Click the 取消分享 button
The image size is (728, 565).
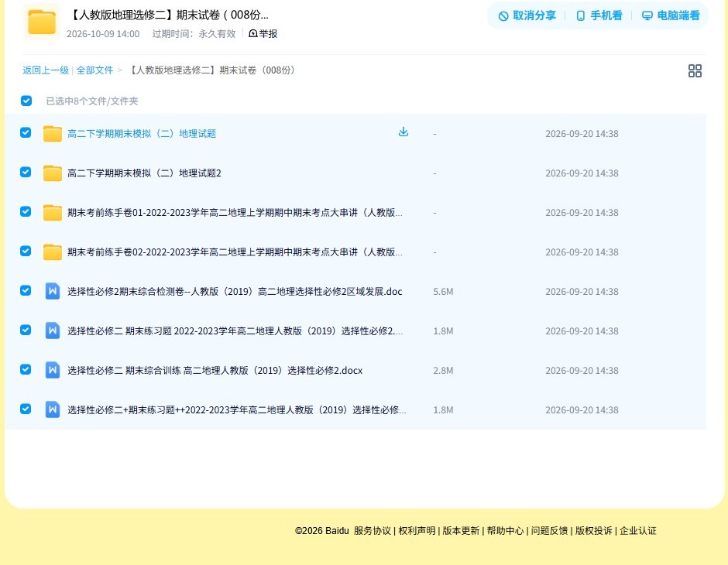tap(527, 15)
